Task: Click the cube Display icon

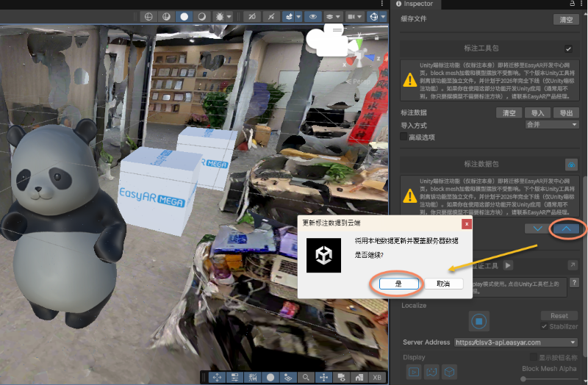Action: tap(449, 372)
